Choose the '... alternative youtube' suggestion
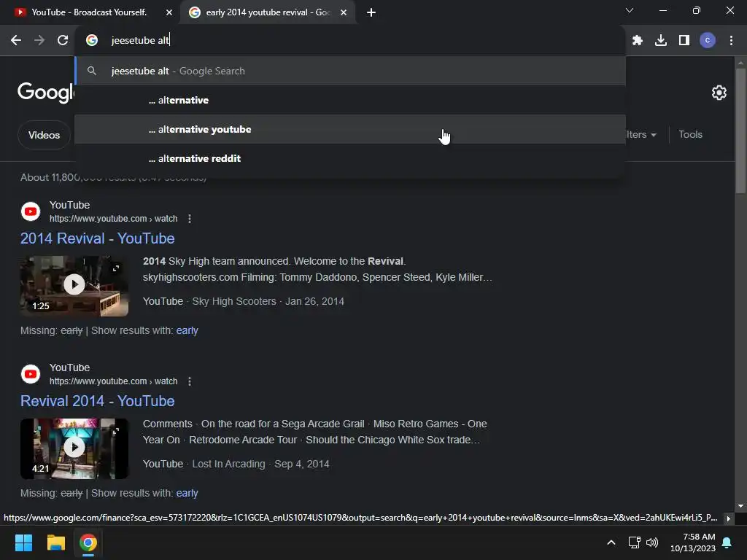This screenshot has width=747, height=560. click(x=350, y=129)
